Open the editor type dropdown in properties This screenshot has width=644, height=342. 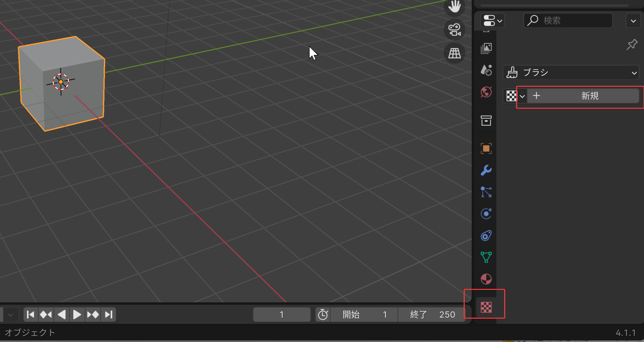point(492,21)
